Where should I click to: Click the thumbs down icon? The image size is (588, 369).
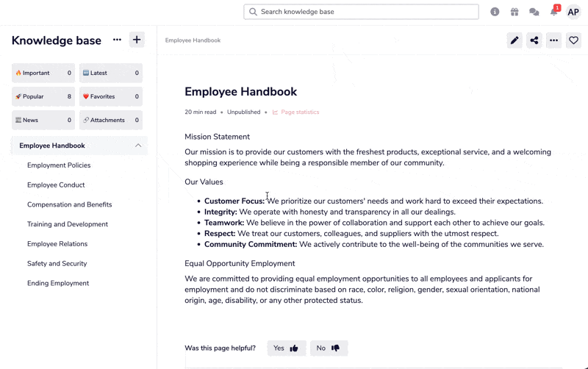(x=335, y=348)
